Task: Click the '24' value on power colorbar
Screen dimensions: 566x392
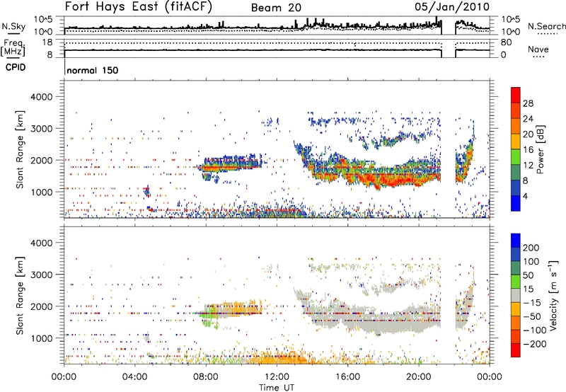Action: (x=528, y=119)
